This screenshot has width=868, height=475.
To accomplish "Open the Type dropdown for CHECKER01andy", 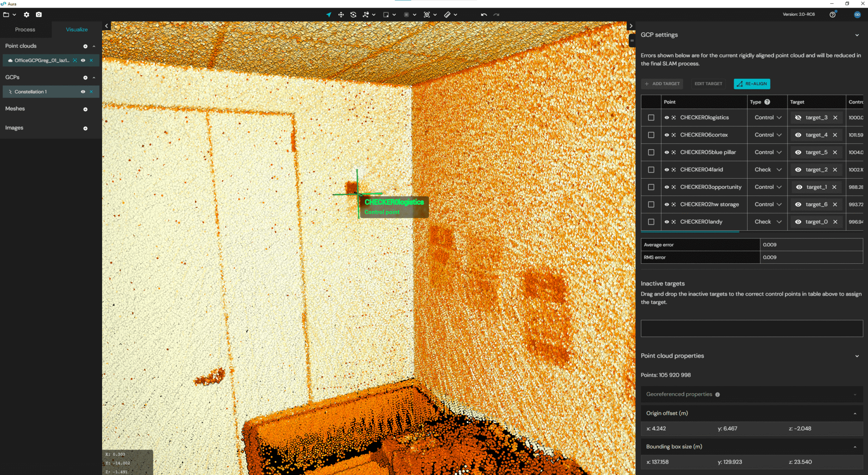I will click(x=767, y=221).
